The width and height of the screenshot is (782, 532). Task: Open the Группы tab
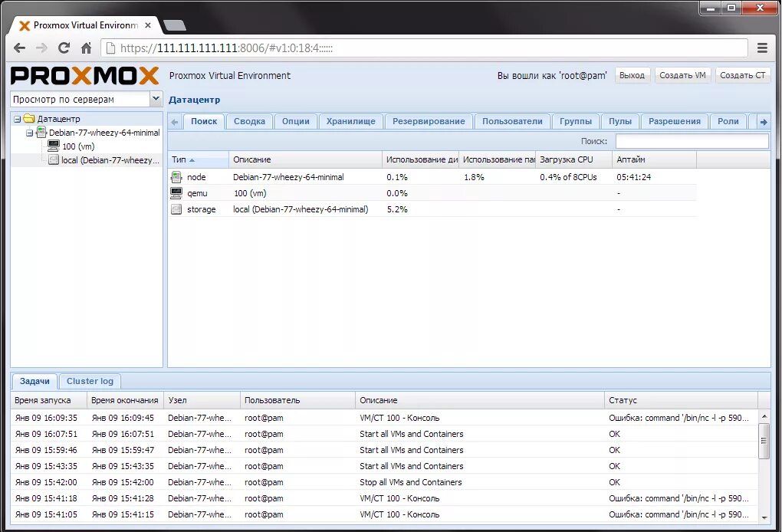(x=576, y=121)
